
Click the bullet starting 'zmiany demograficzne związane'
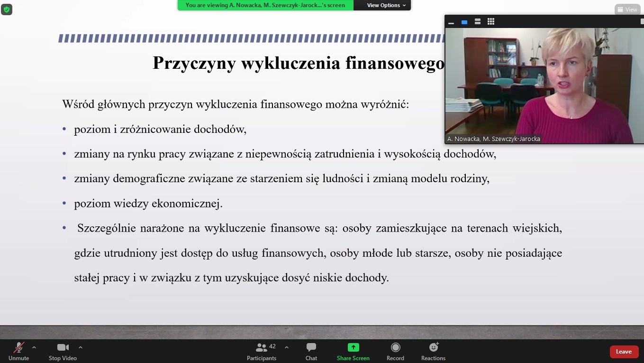tap(281, 179)
